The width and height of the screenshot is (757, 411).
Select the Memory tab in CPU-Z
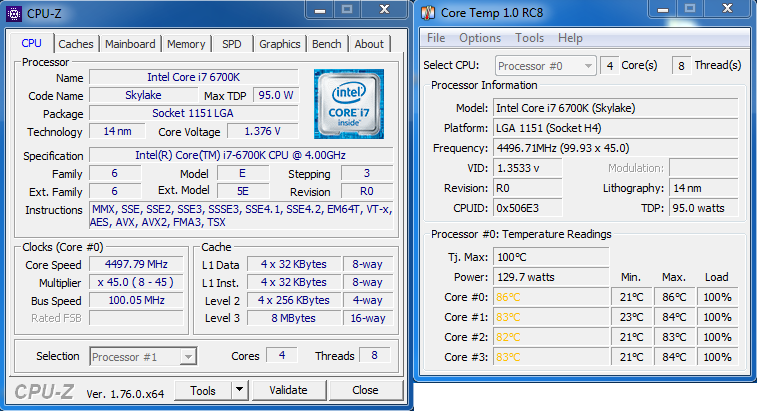pos(186,44)
